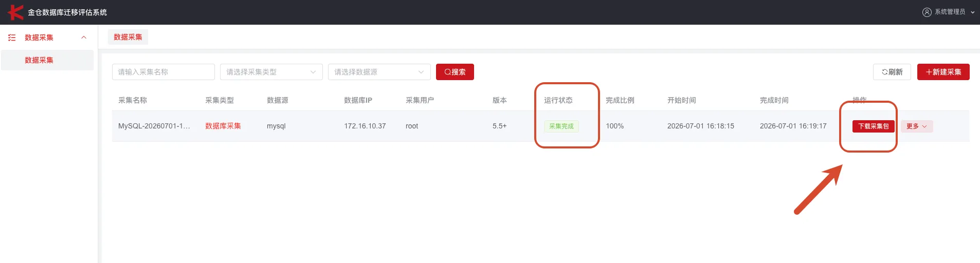
Task: Switch to the 数据采集 page tab
Action: (128, 37)
